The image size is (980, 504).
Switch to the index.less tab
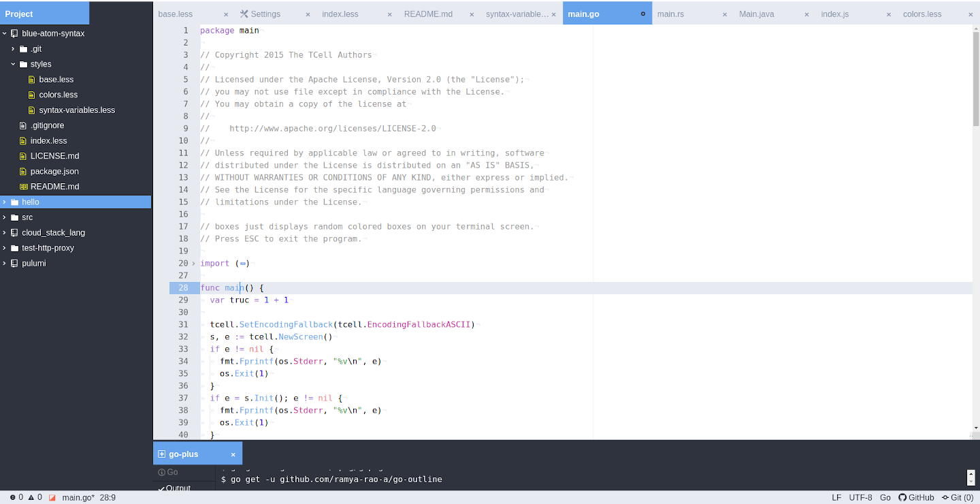pyautogui.click(x=358, y=14)
